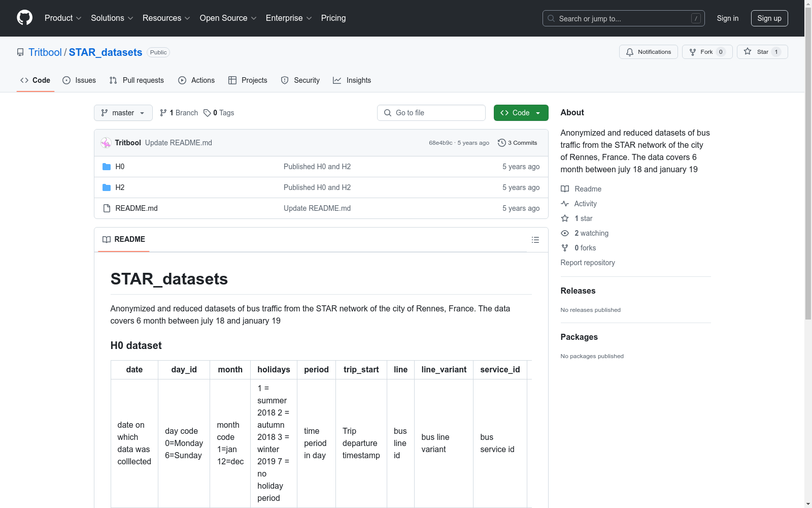
Task: Open the README.md file
Action: click(137, 208)
